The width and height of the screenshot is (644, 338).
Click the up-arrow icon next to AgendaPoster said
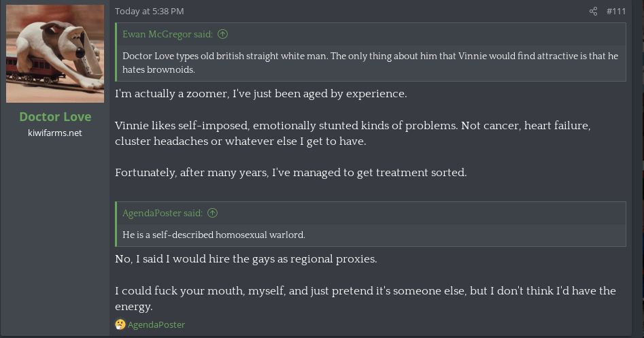tap(212, 214)
